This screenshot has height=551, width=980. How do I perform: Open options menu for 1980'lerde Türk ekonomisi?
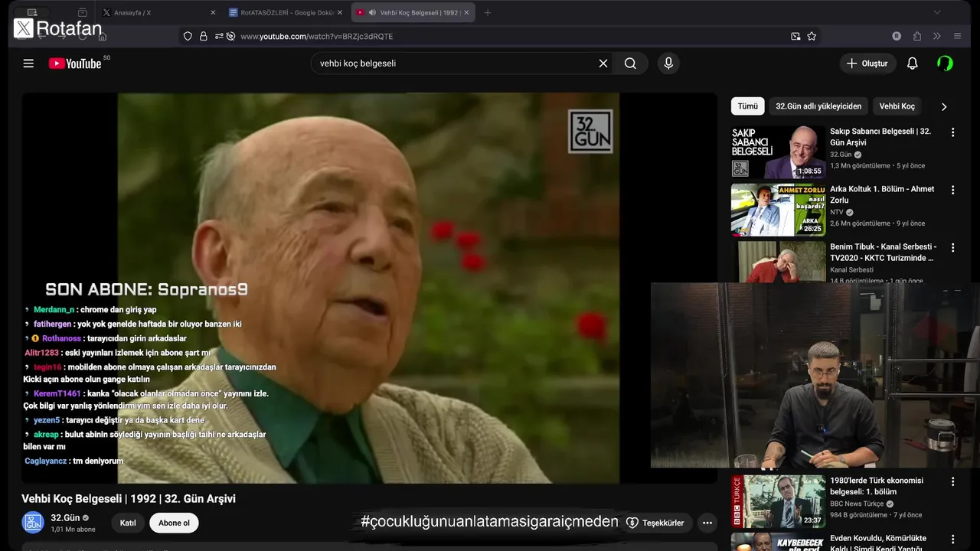pos(953,482)
